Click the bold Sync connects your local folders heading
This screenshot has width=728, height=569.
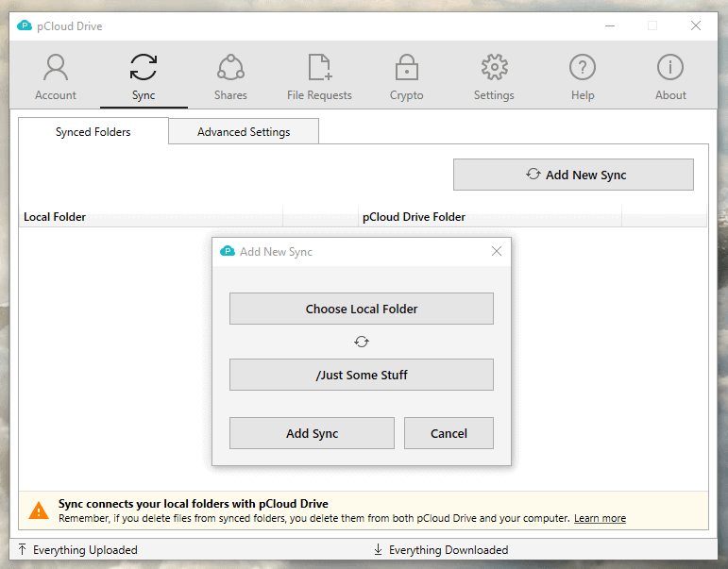coord(194,504)
